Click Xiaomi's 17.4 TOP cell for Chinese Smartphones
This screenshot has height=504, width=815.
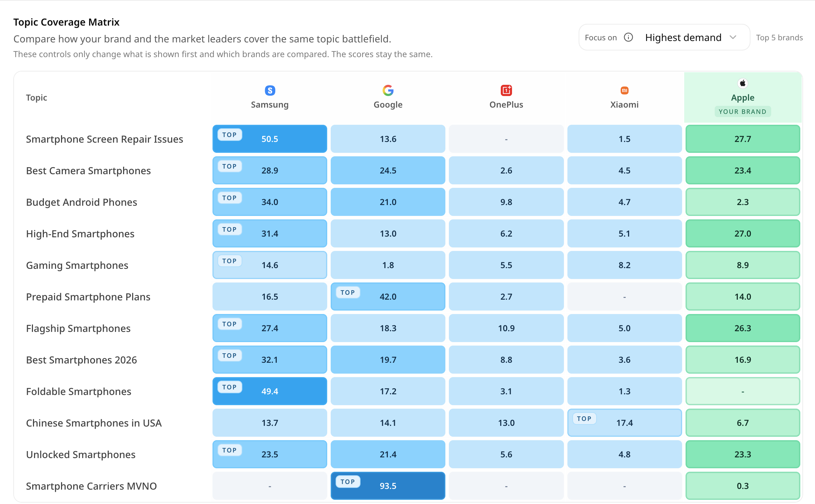624,423
